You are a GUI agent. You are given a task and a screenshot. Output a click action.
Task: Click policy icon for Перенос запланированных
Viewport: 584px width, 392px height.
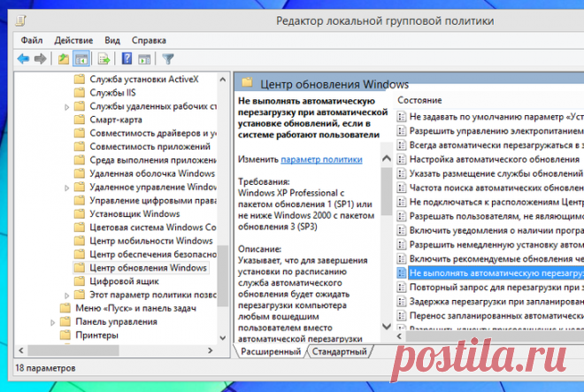coord(402,316)
